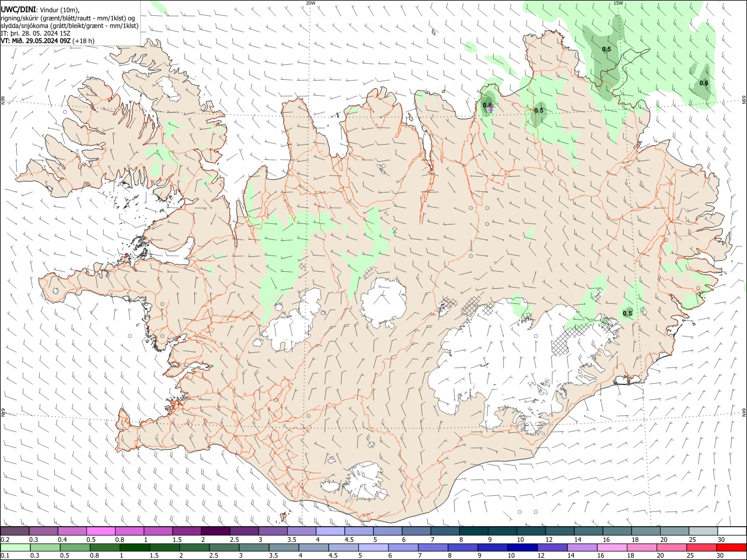
Task: Select the 12 teal snow legend swatch
Action: [559, 531]
